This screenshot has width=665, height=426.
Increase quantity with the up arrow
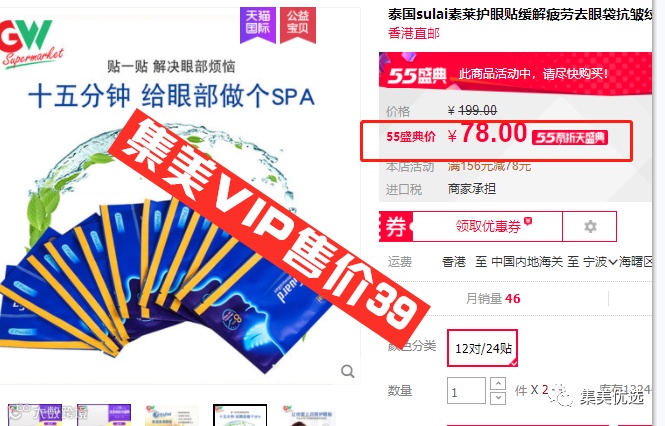pyautogui.click(x=497, y=384)
